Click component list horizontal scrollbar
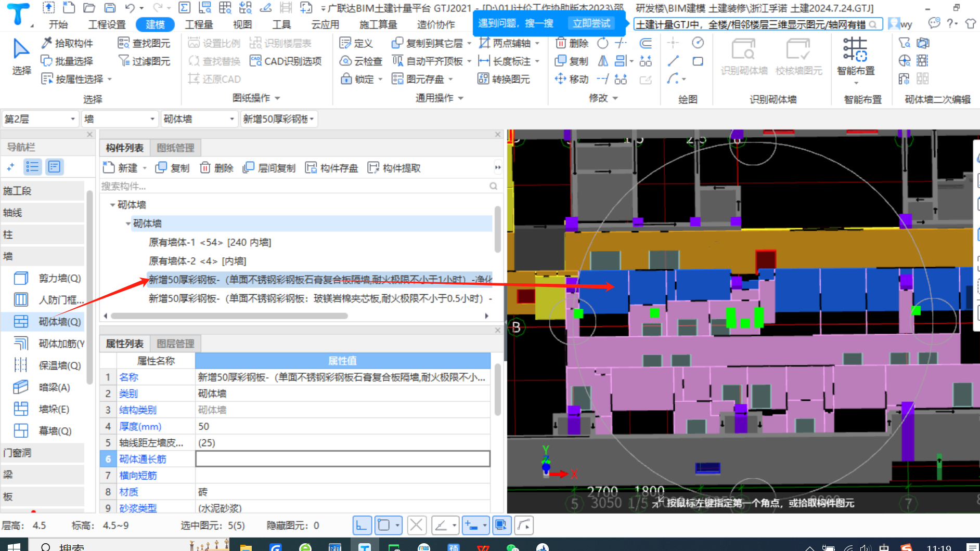This screenshot has height=551, width=980. (229, 316)
